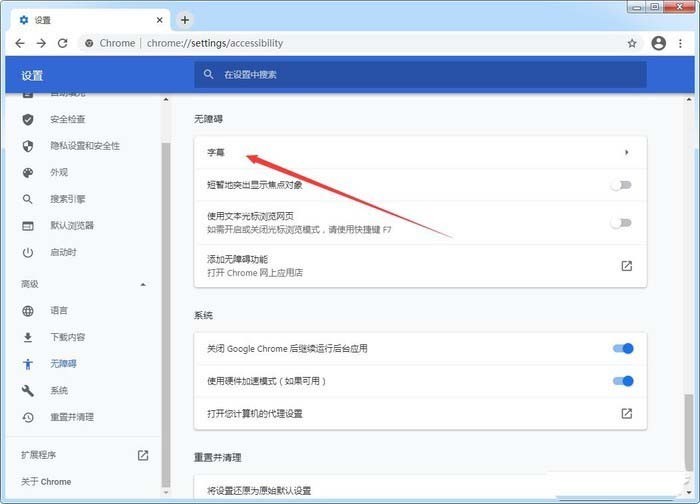
Task: Open new tab with plus button
Action: click(x=185, y=19)
